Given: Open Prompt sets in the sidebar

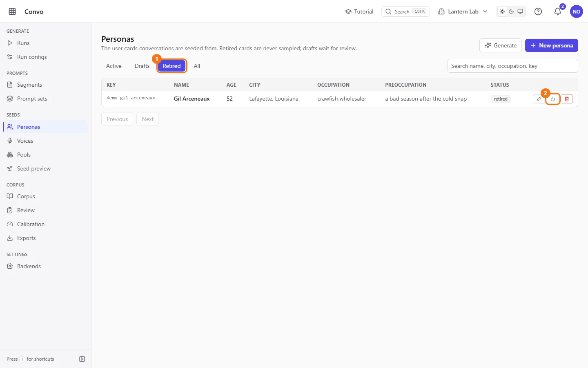Looking at the screenshot, I should pyautogui.click(x=45, y=99).
